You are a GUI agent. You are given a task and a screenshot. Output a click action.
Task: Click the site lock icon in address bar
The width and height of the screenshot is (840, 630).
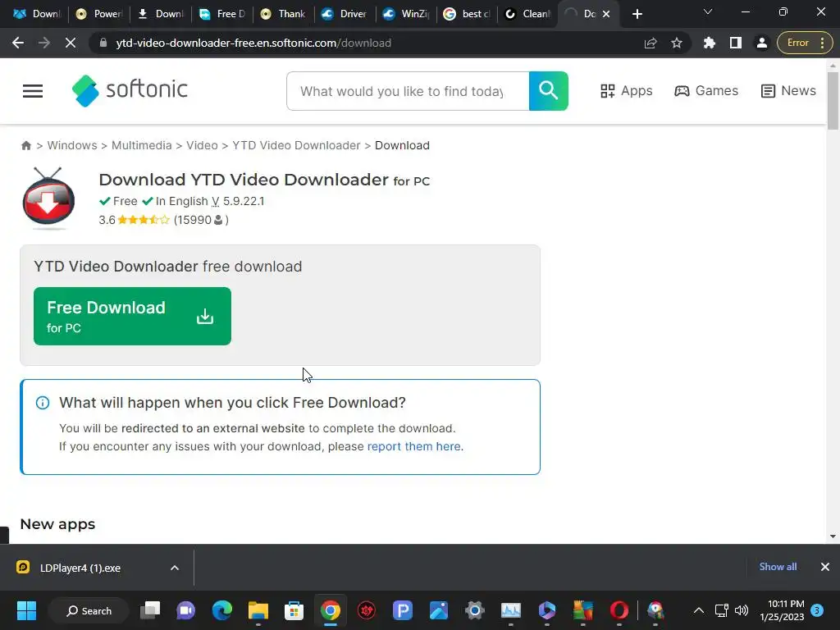[103, 43]
